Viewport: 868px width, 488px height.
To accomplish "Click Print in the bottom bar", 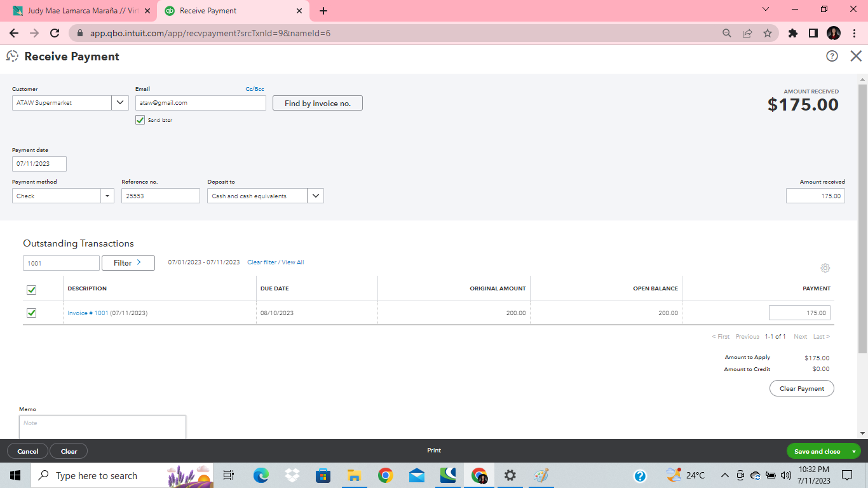I will click(434, 451).
